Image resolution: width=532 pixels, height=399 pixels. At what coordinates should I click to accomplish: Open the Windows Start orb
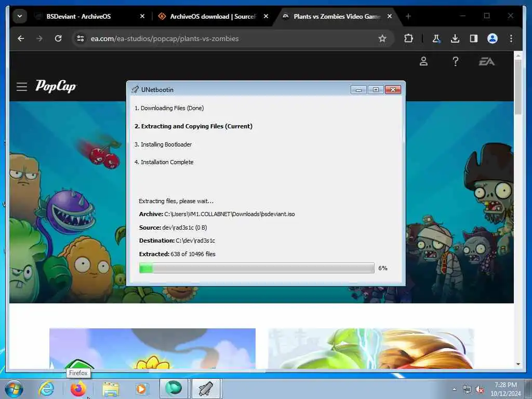point(14,389)
